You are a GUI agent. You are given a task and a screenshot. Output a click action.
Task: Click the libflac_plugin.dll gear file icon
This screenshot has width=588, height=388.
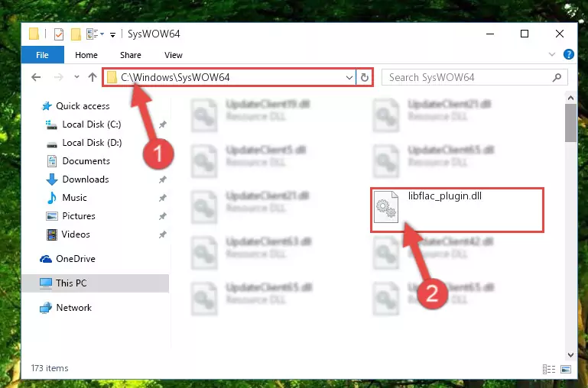point(386,207)
